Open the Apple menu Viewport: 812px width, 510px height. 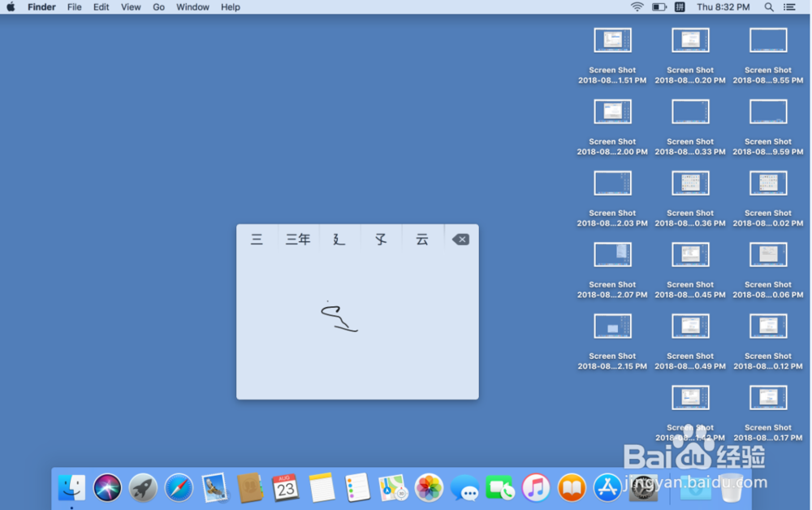11,6
